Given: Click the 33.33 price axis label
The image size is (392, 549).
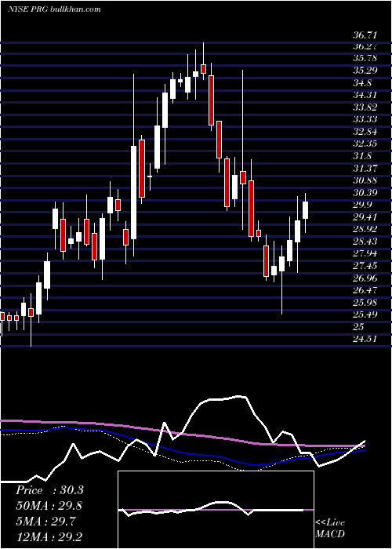Looking at the screenshot, I should 365,119.
